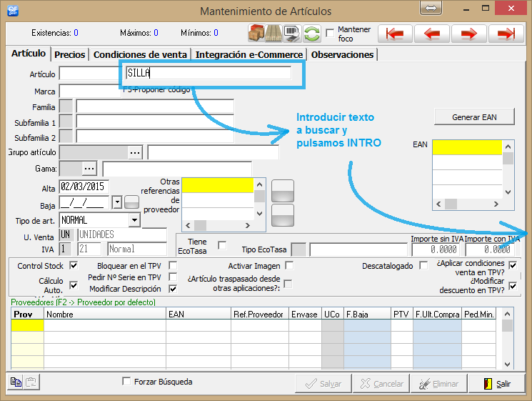532x401 pixels.
Task: Switch to the Precios tab
Action: (x=69, y=54)
